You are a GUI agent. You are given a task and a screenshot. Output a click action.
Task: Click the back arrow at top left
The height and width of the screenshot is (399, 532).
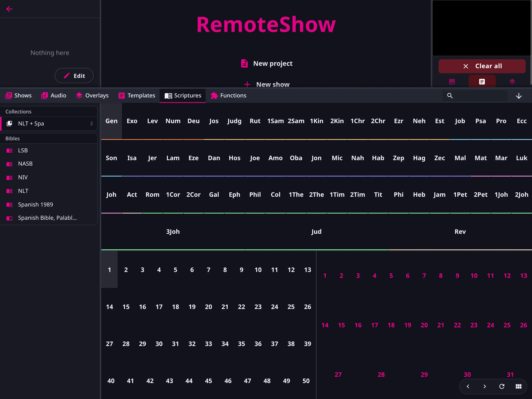9,9
